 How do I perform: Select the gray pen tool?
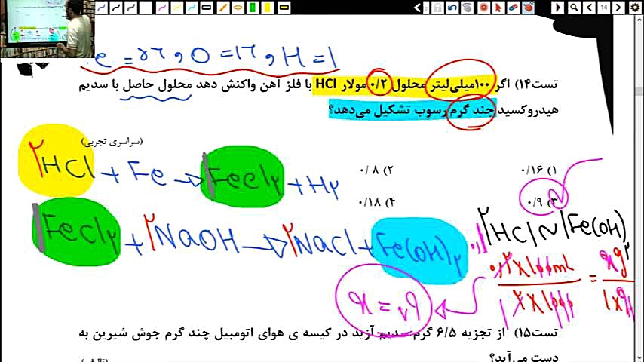pyautogui.click(x=131, y=8)
